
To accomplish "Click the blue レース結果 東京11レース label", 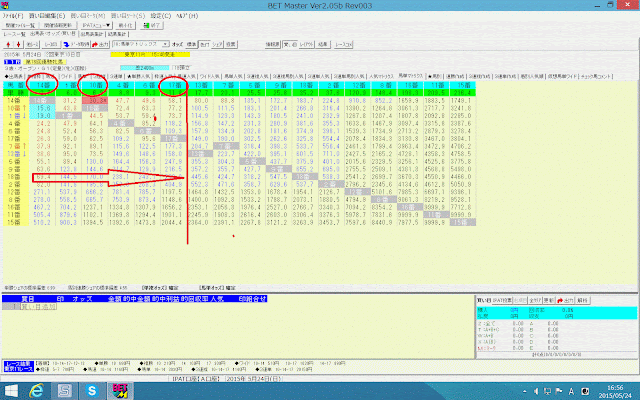I will (x=19, y=366).
